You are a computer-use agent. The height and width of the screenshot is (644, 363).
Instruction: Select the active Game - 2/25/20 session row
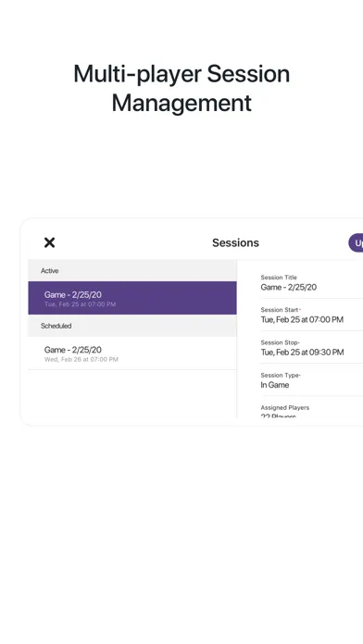[132, 298]
